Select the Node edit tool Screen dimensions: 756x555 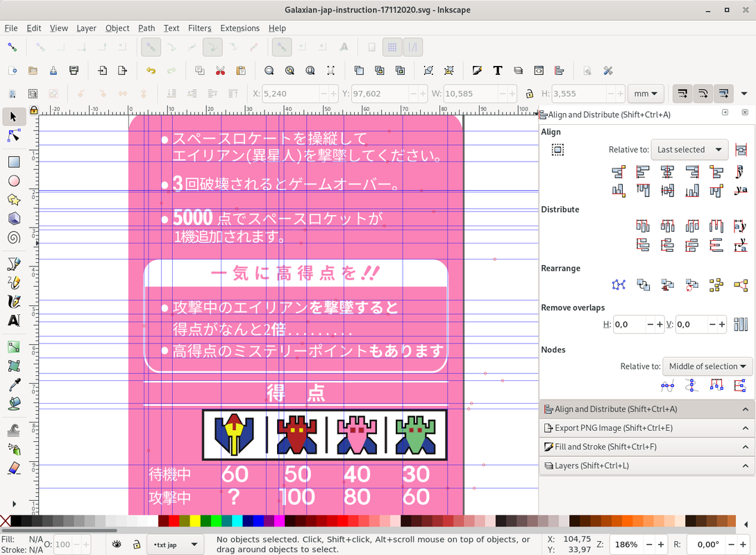click(x=13, y=136)
